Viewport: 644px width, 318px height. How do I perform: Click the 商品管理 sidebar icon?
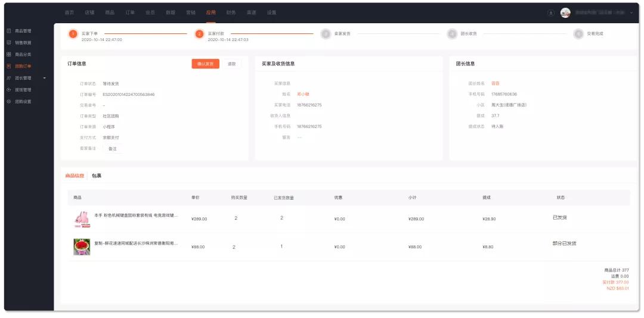pyautogui.click(x=8, y=31)
